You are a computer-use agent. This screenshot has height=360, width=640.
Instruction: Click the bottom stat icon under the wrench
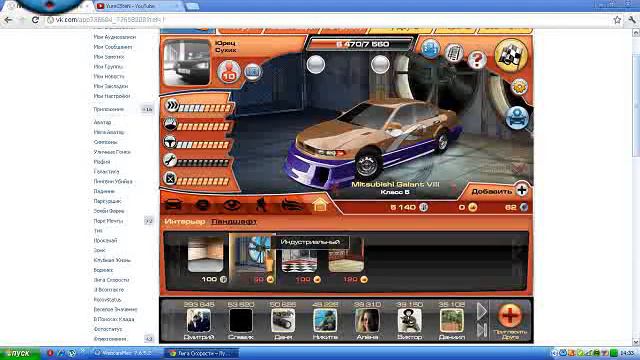170,179
